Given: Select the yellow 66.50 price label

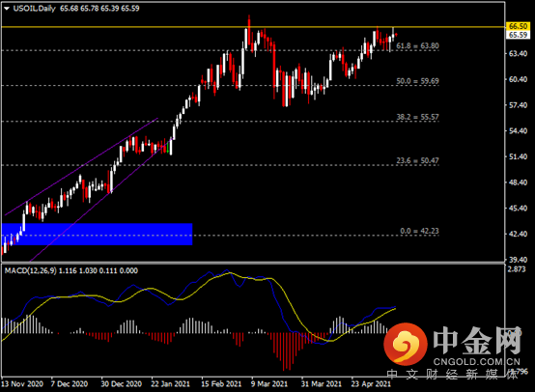Looking at the screenshot, I should (x=518, y=26).
